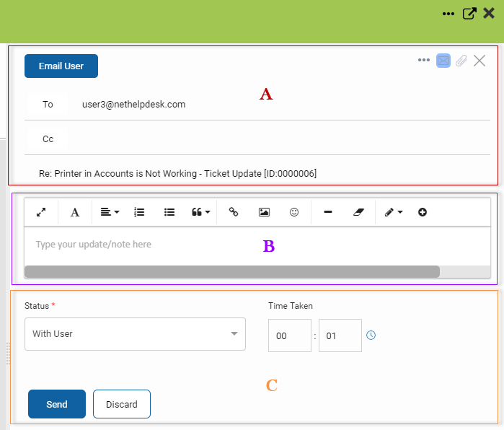Discard the email draft
This screenshot has width=504, height=430.
(122, 404)
